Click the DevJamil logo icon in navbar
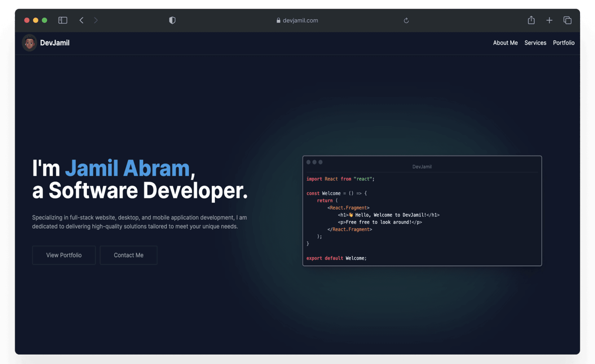This screenshot has width=595, height=364. tap(30, 42)
